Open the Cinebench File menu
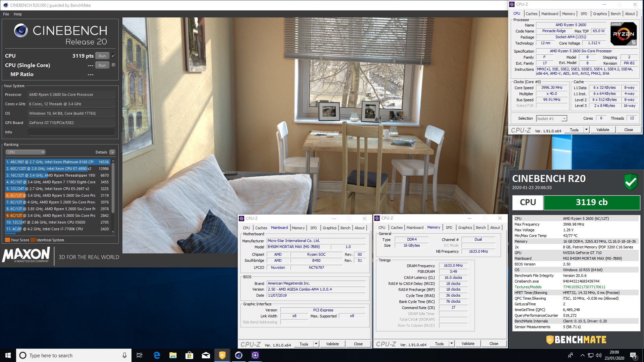Screen dimensions: 644x362 [x=6, y=14]
